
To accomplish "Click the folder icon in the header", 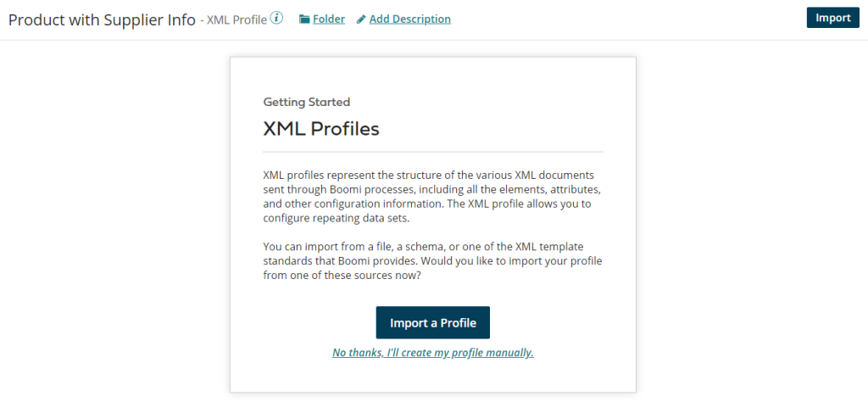I will click(304, 19).
